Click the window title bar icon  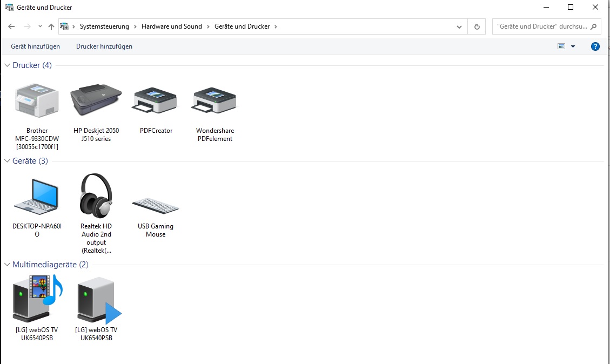point(9,7)
